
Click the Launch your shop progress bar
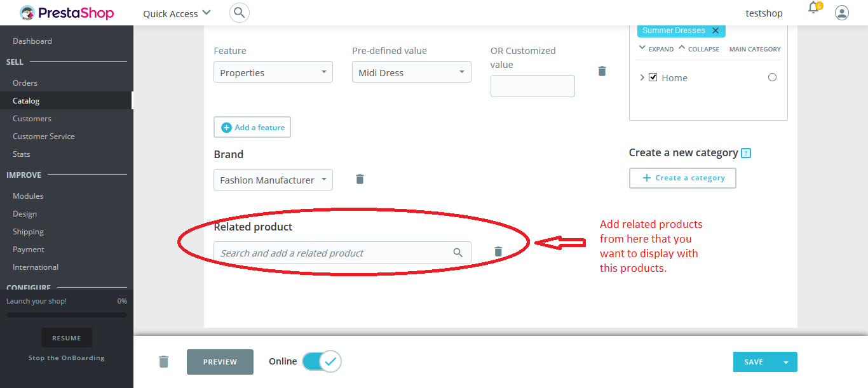click(x=67, y=315)
